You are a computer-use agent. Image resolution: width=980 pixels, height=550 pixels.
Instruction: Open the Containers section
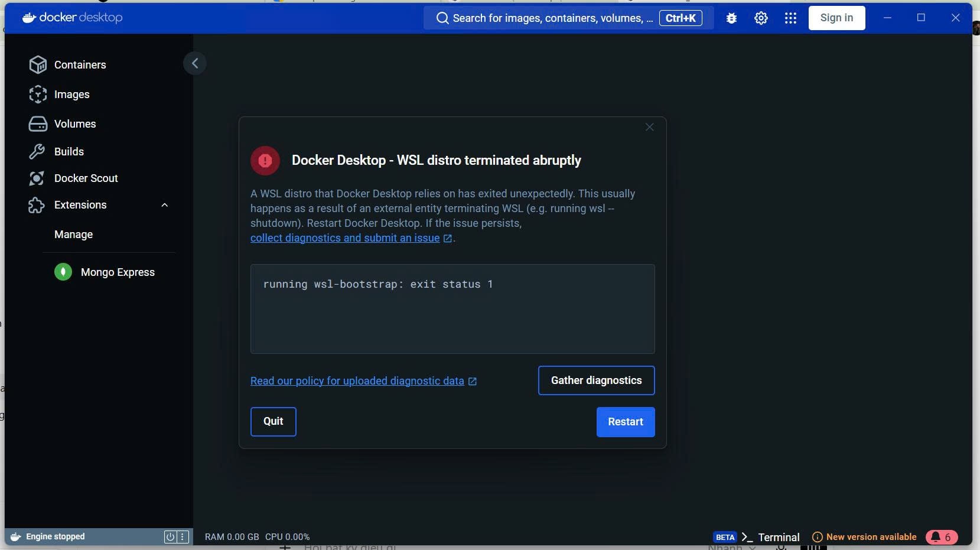[x=80, y=65]
